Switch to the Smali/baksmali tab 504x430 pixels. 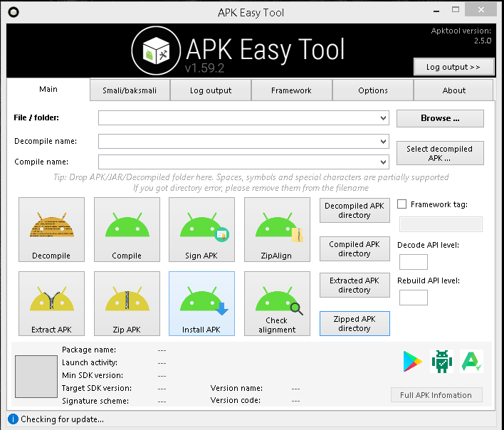click(x=130, y=90)
